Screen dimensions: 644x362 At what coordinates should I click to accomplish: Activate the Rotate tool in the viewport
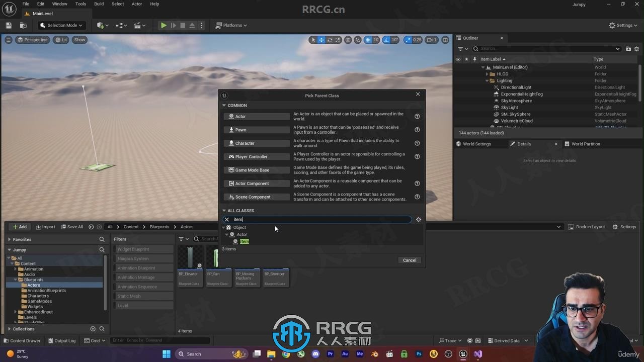[x=330, y=40]
